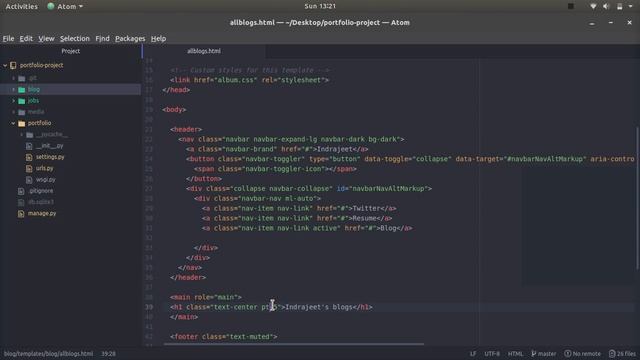The height and width of the screenshot is (360, 640).
Task: Click the UTF-8 encoding selector
Action: (492, 353)
